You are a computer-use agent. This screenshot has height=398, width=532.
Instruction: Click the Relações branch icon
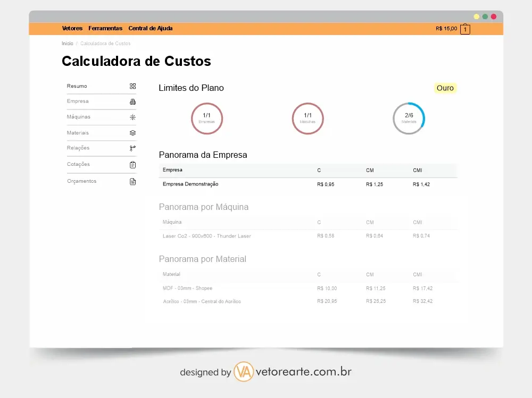(132, 148)
